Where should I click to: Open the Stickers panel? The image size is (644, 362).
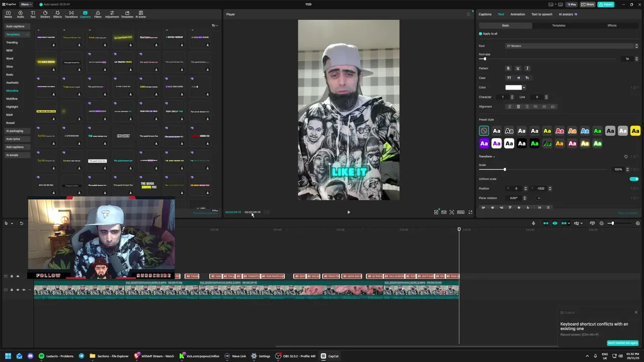45,14
